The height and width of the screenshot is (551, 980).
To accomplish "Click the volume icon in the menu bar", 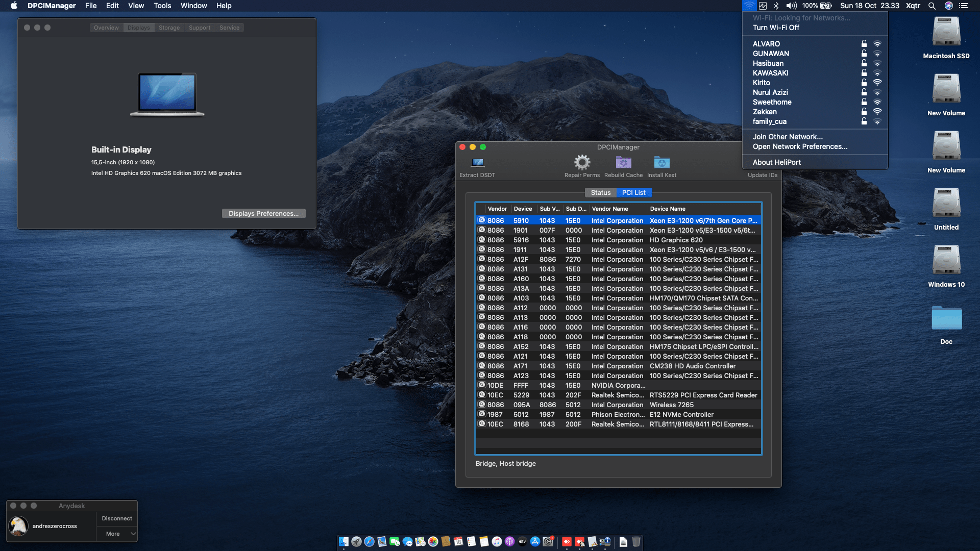I will [791, 6].
